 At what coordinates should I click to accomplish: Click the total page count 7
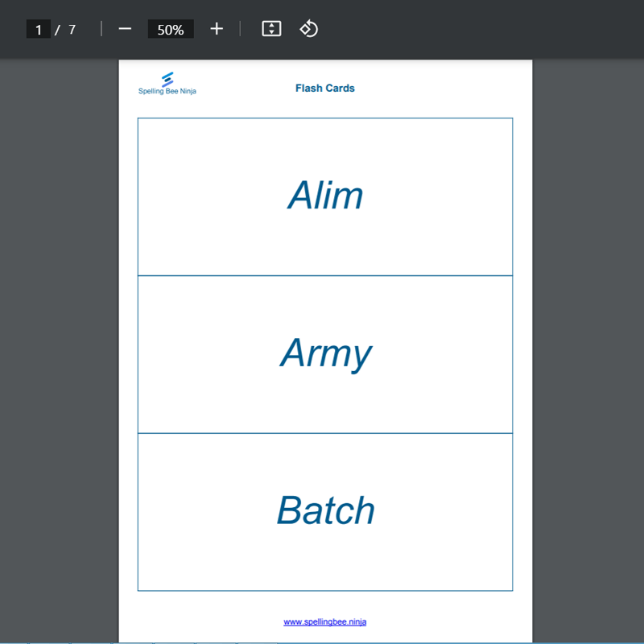coord(72,30)
